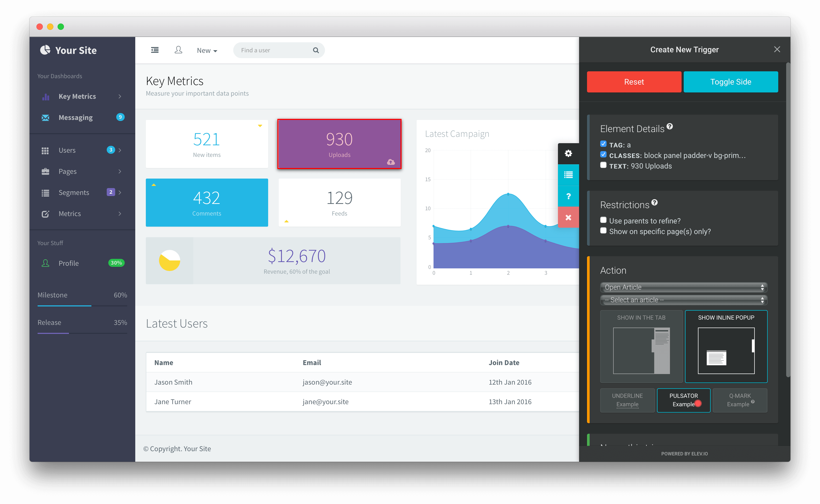Click the Toggle Side button
Viewport: 820px width, 504px height.
(731, 82)
